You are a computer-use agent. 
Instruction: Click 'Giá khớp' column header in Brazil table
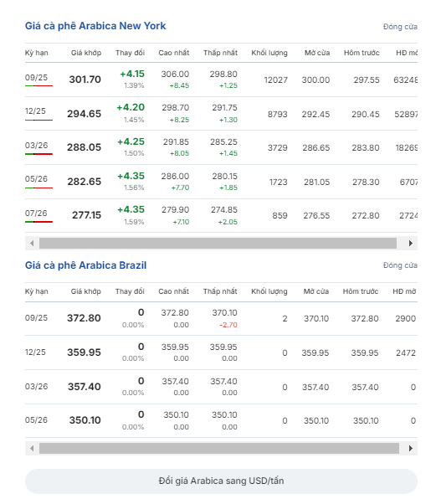click(86, 291)
